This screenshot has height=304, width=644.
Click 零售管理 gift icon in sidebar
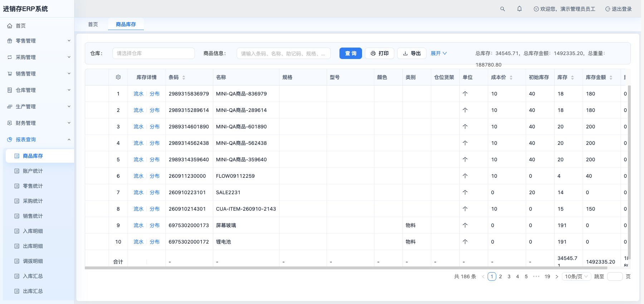[x=10, y=41]
